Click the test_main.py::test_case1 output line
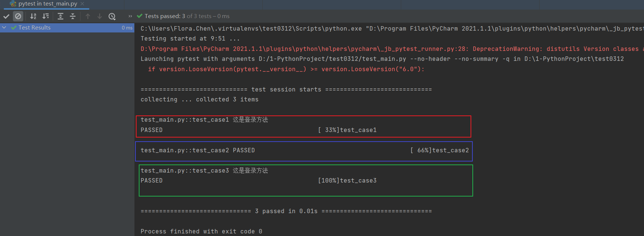 204,120
